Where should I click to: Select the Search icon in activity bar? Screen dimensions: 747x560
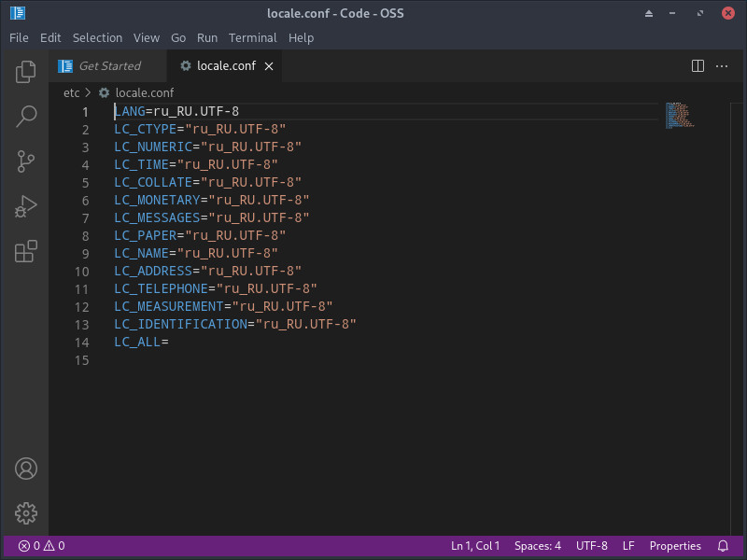point(25,117)
